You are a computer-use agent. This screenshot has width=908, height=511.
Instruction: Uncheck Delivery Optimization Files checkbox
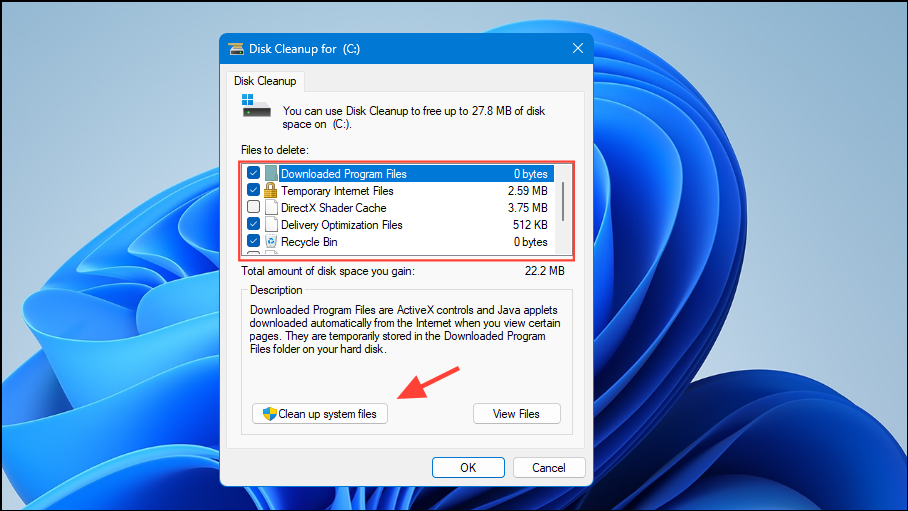tap(253, 224)
